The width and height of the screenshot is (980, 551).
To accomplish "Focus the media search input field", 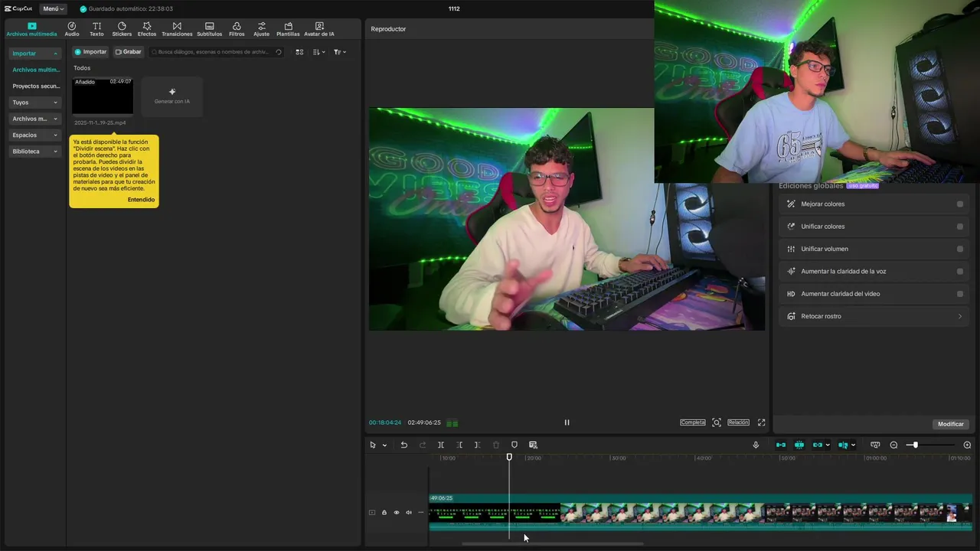I will tap(217, 52).
